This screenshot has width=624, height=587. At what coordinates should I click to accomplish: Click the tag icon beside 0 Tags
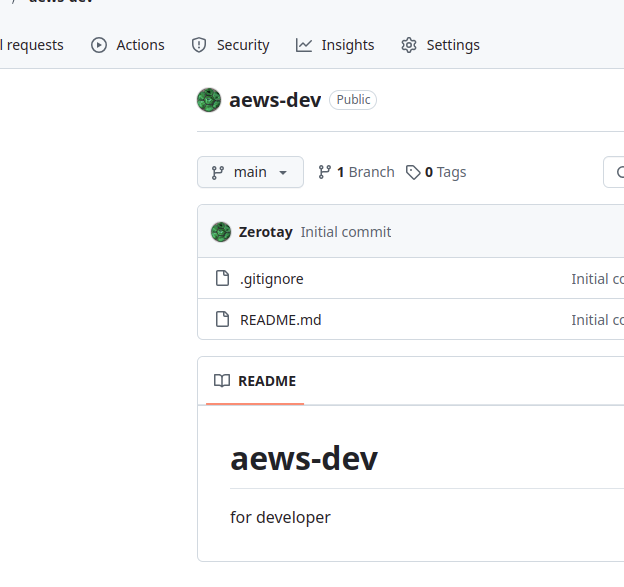pyautogui.click(x=413, y=172)
